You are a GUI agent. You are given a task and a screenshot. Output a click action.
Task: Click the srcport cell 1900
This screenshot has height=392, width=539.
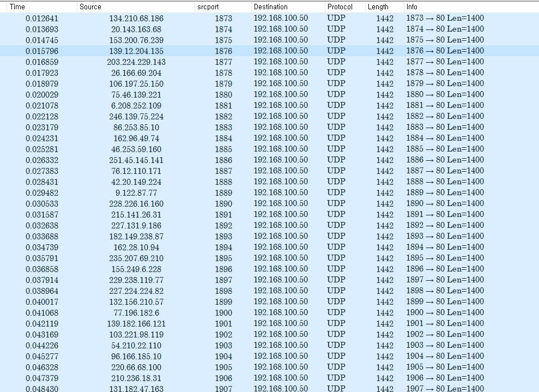[223, 313]
